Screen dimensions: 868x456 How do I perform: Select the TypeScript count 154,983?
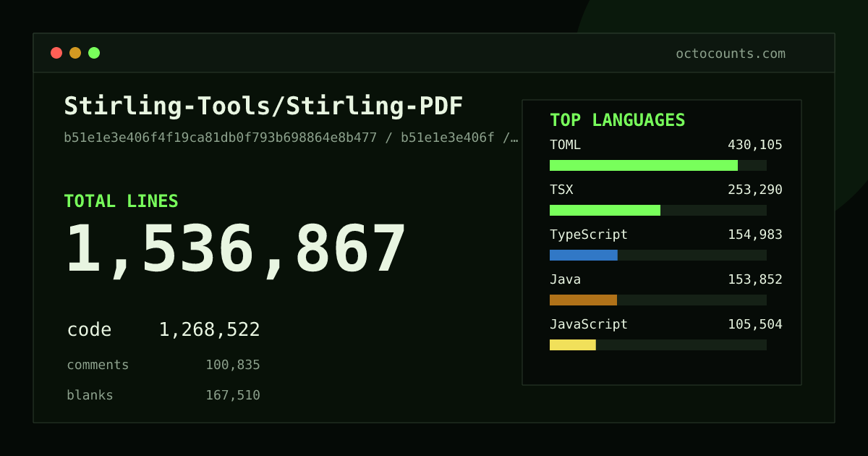(x=755, y=235)
